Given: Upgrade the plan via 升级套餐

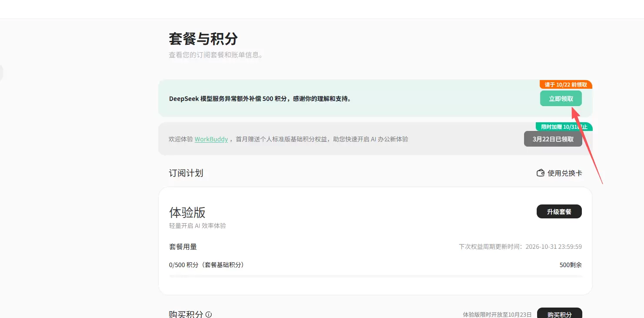Looking at the screenshot, I should 559,212.
